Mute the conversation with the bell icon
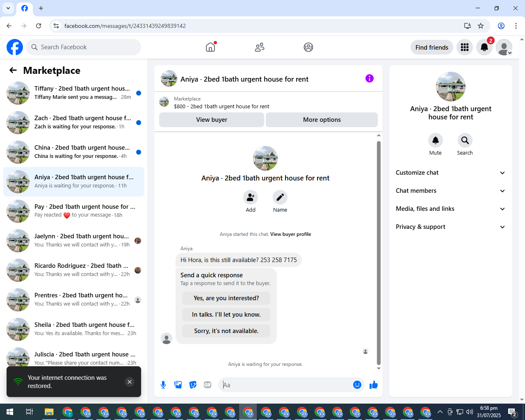The image size is (525, 420). point(436,140)
